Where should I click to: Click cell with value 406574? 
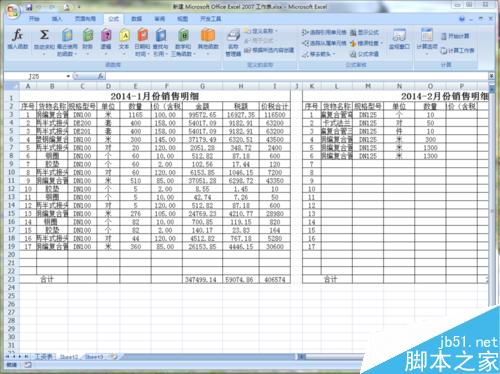pos(275,279)
